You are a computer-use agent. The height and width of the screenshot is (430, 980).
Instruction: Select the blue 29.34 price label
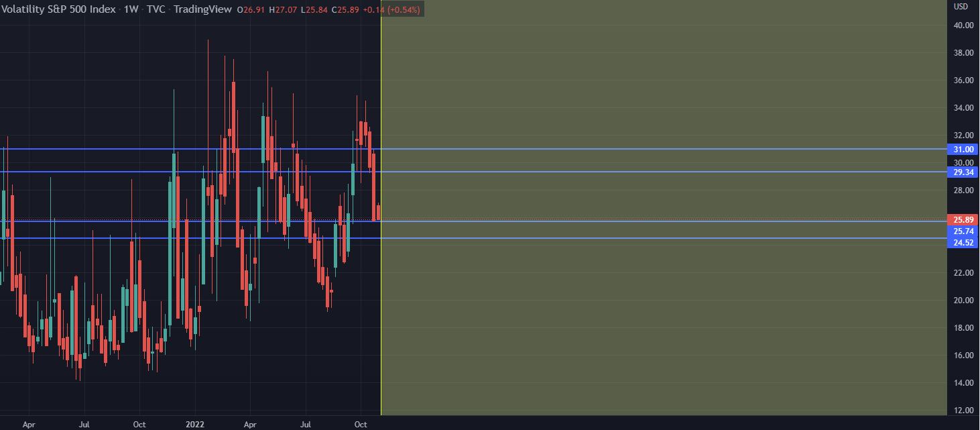(963, 172)
